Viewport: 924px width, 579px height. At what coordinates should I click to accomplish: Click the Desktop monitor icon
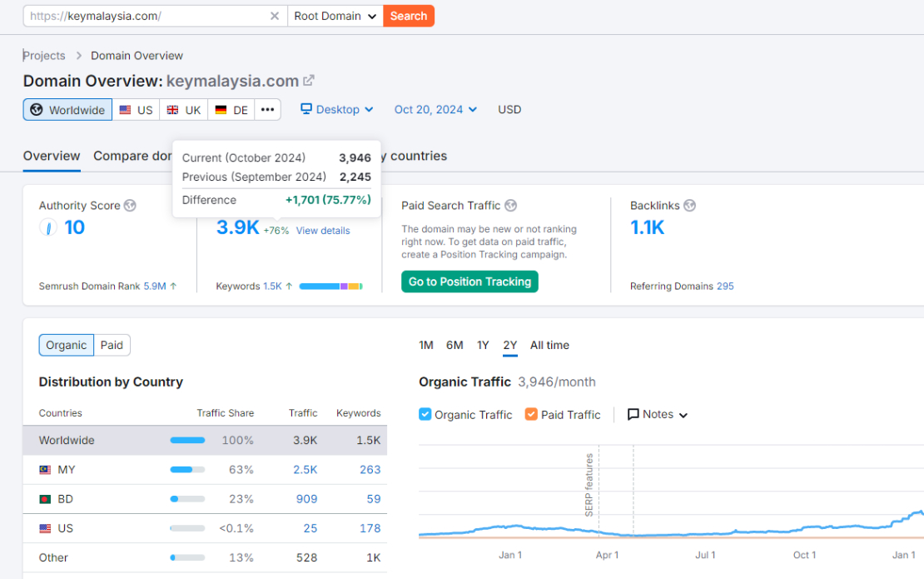coord(306,109)
